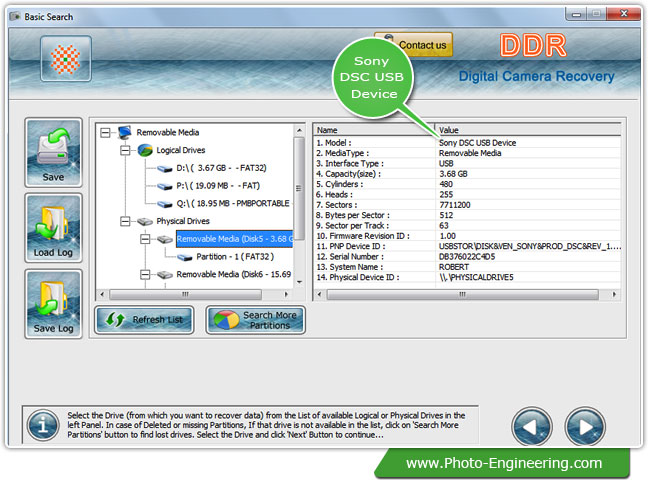
Task: Select Removable Media Disk5 - 3.68 entry
Action: [x=235, y=239]
